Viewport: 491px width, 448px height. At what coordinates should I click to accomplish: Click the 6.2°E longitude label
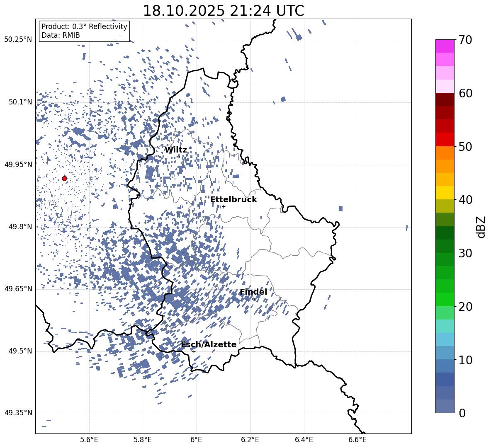click(250, 440)
